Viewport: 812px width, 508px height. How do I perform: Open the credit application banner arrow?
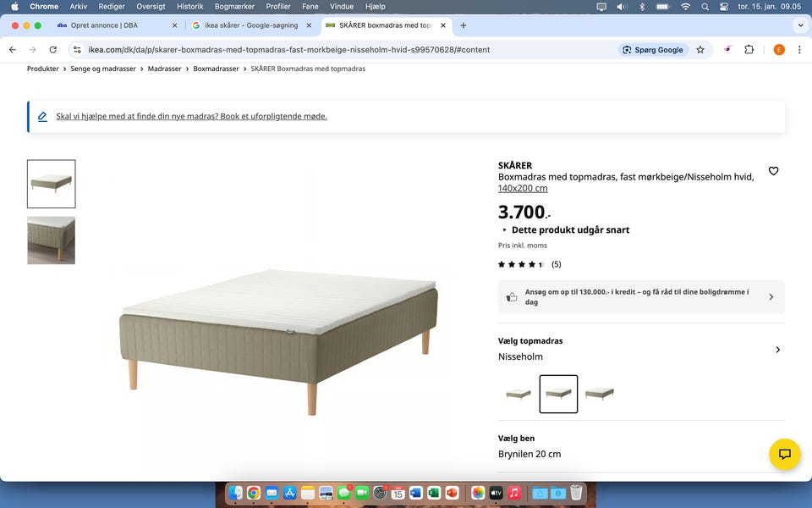771,297
